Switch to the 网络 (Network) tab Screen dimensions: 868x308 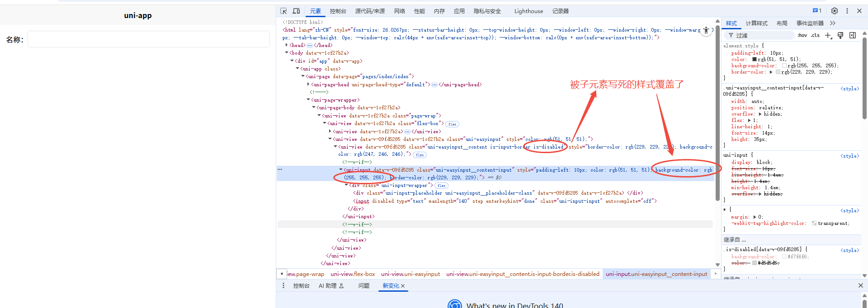tap(399, 11)
